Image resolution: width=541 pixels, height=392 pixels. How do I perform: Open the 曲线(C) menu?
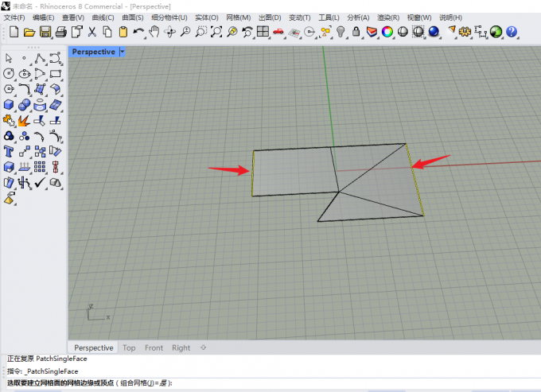[103, 17]
